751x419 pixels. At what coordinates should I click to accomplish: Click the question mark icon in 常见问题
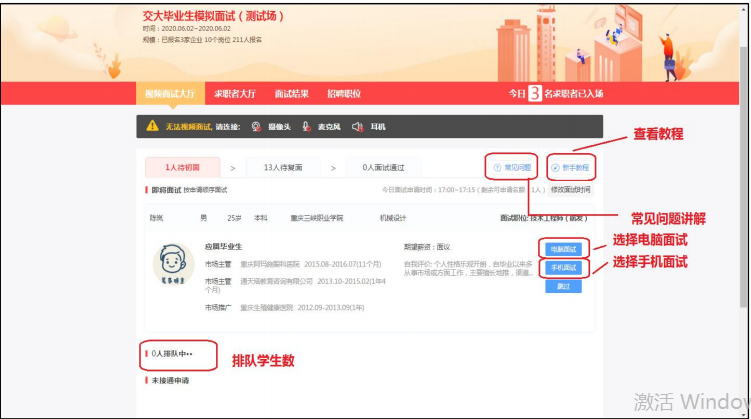[497, 168]
